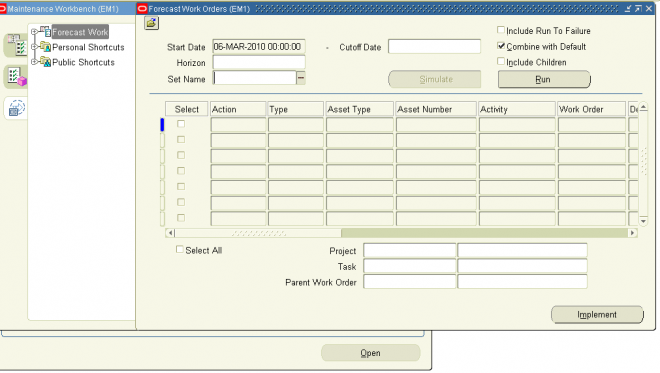660x373 pixels.
Task: Select Forecast Work in the tree
Action: pyautogui.click(x=80, y=32)
